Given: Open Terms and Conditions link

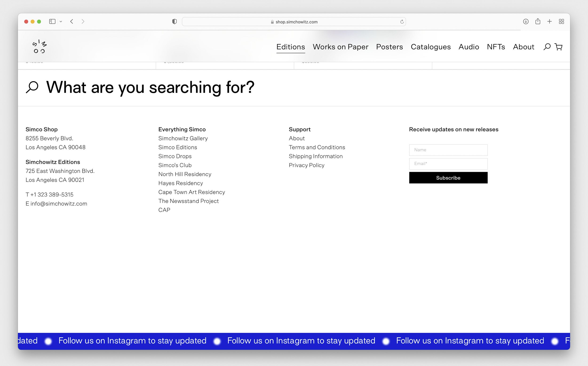Looking at the screenshot, I should click(317, 147).
